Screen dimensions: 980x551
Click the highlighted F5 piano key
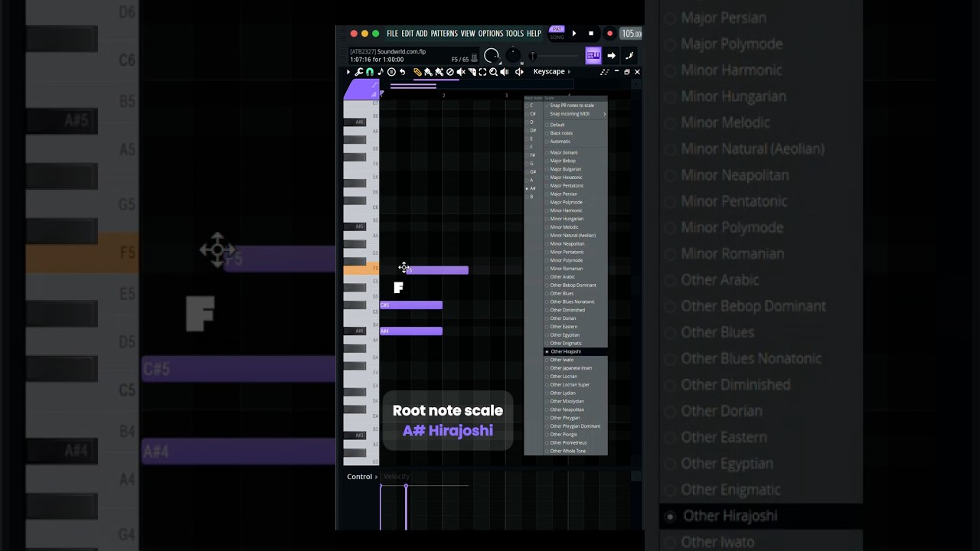tap(361, 269)
